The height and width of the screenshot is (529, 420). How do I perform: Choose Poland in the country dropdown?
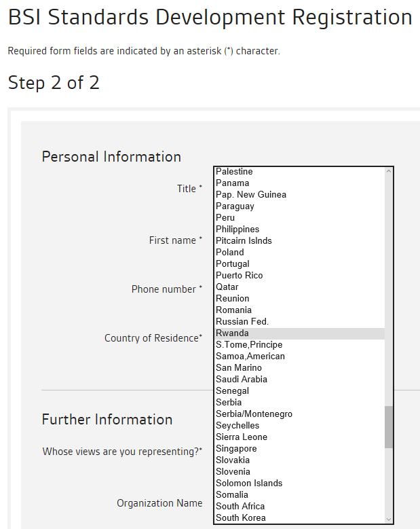(x=229, y=253)
